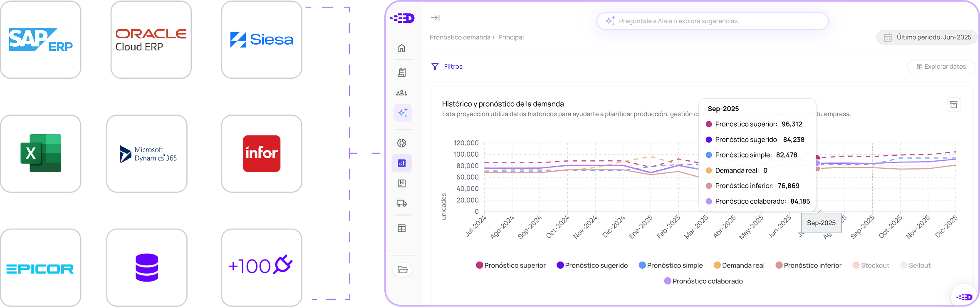
Task: Open the folder button at sidebar bottom
Action: coord(403,270)
